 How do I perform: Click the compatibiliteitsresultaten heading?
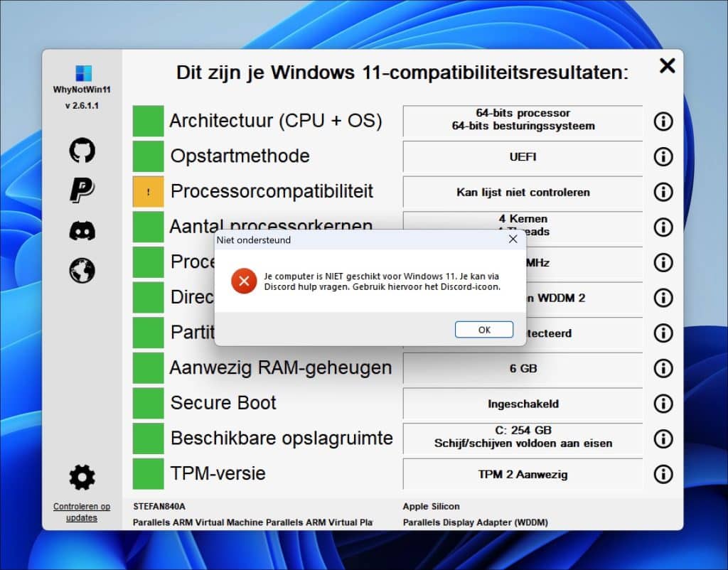402,73
